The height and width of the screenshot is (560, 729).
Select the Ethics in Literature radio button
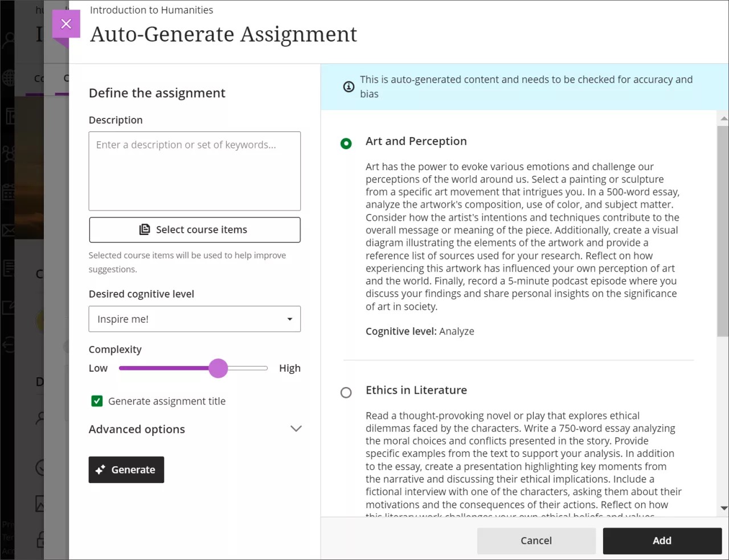coord(346,392)
